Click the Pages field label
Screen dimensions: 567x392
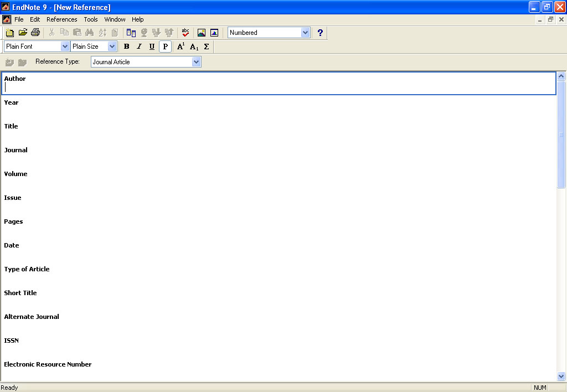(x=13, y=221)
